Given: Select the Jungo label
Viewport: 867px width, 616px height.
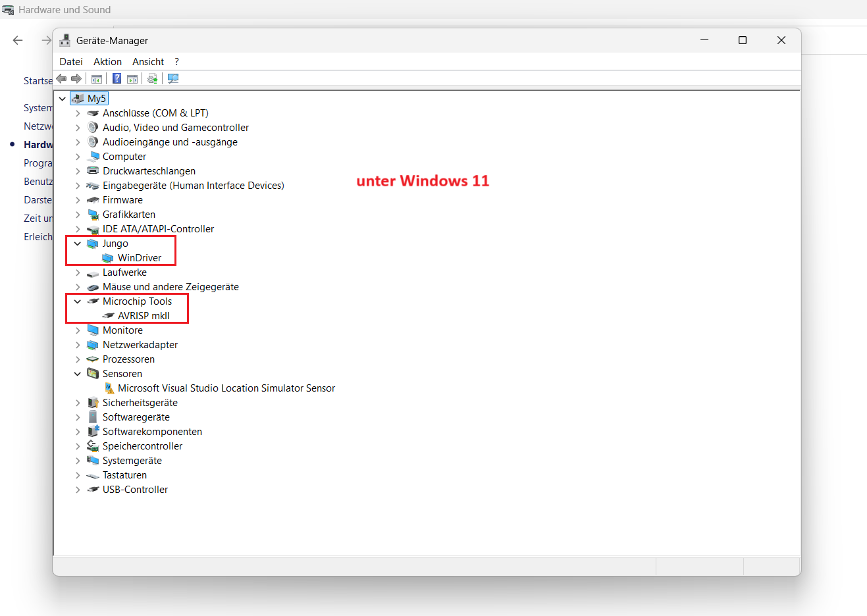Looking at the screenshot, I should point(115,244).
